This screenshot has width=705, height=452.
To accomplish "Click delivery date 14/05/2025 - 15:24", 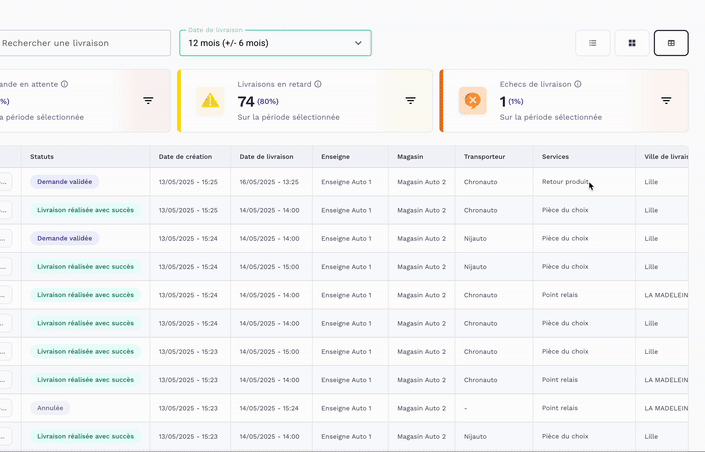I will pyautogui.click(x=269, y=408).
